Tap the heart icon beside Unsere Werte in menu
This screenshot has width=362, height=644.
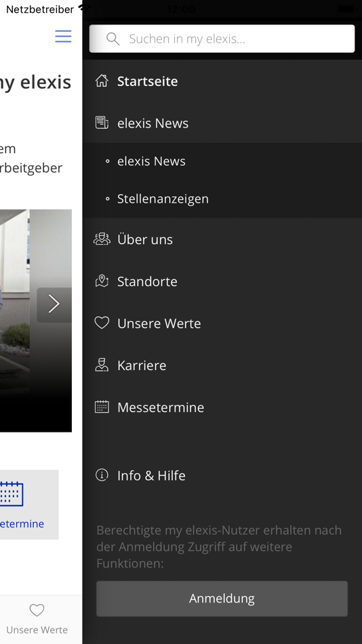pyautogui.click(x=102, y=323)
